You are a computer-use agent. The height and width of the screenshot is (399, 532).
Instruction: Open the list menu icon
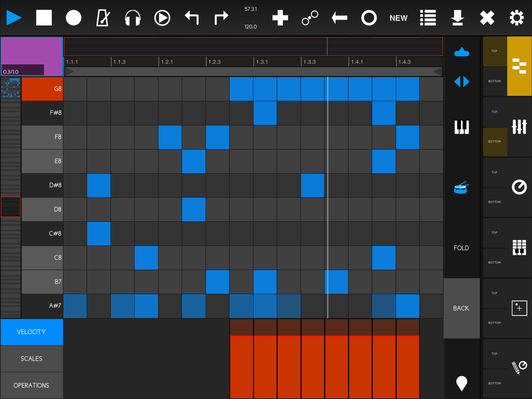(428, 18)
